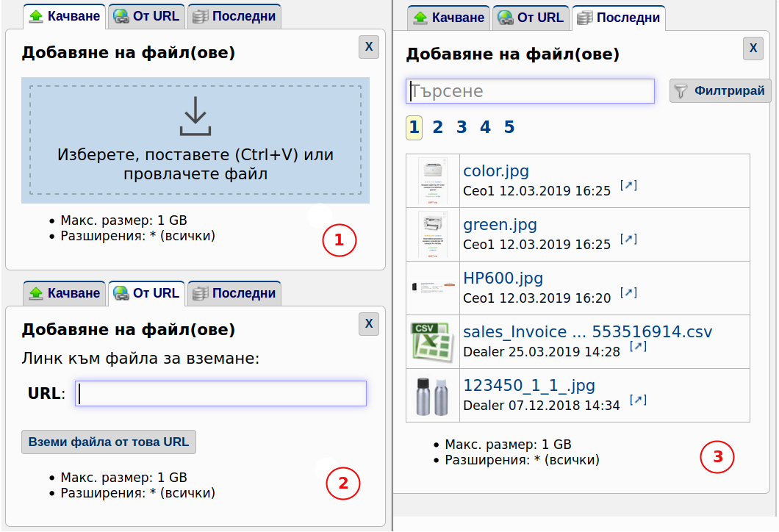Switch to Последни tab in panel 1
Viewport: 779px width, 532px height.
tap(234, 16)
